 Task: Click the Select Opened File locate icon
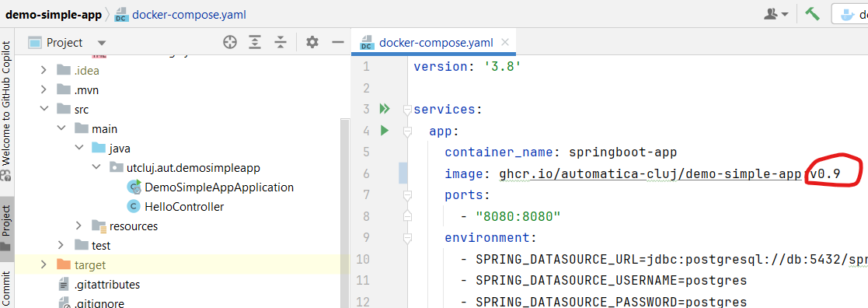(230, 42)
